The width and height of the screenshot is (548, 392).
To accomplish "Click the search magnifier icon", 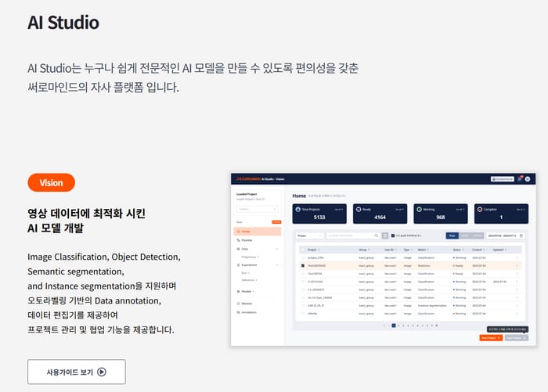I will pyautogui.click(x=377, y=235).
